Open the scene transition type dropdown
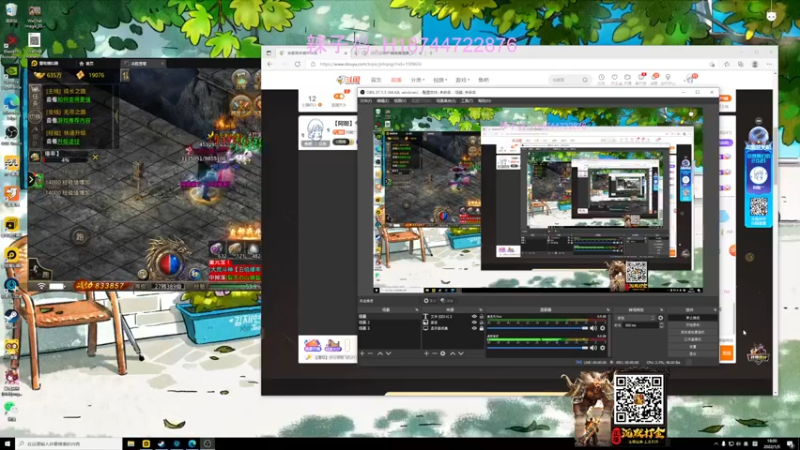 [635, 318]
